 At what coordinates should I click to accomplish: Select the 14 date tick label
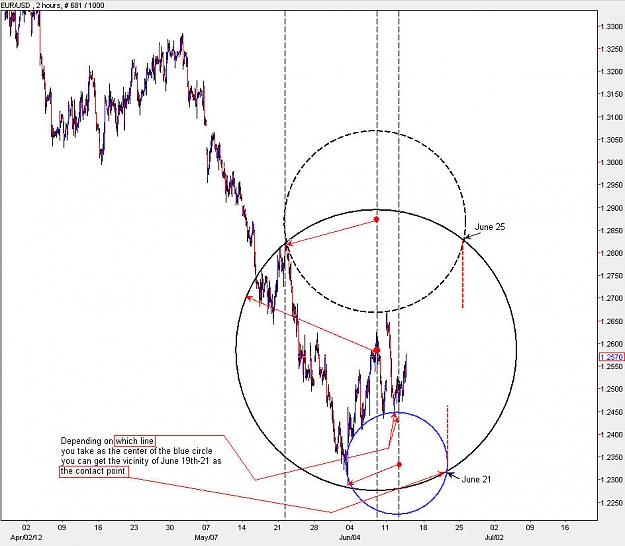tap(242, 528)
